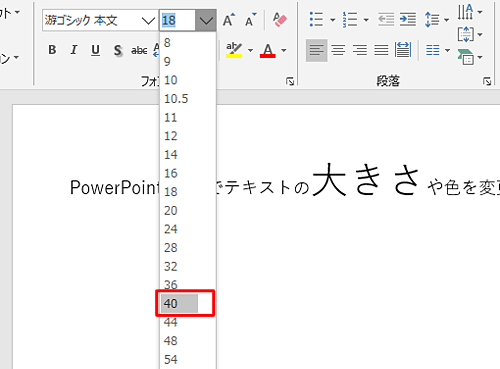Image resolution: width=500 pixels, height=369 pixels.
Task: Open font color dropdown arrow
Action: pos(284,51)
